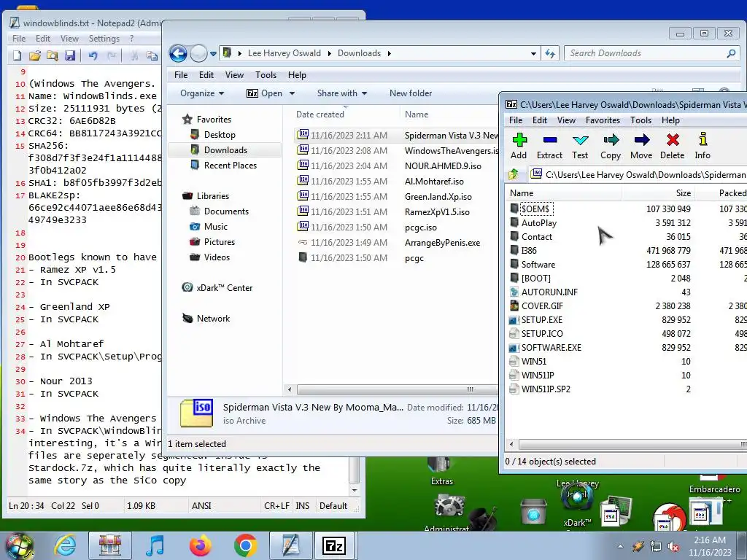This screenshot has width=747, height=560.
Task: Click the red Delete icon in 7-Zip
Action: click(x=672, y=146)
